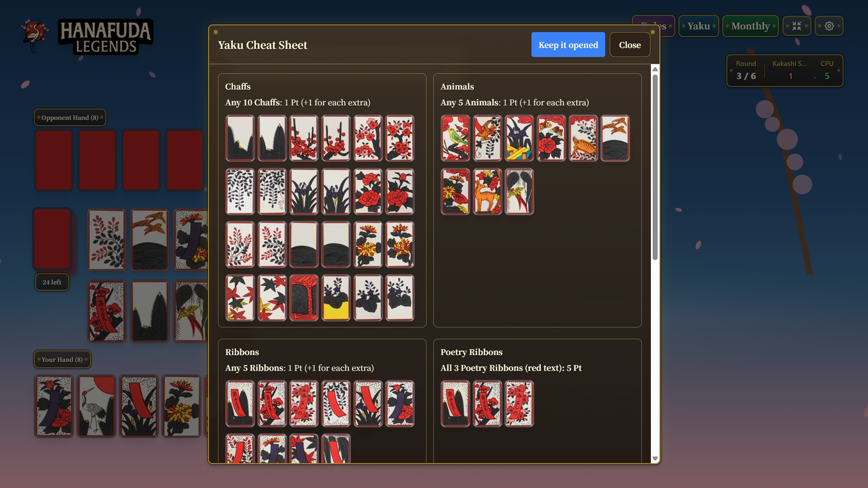The image size is (868, 488).
Task: Select the leftmost maple card in Chaffs
Action: point(240,298)
